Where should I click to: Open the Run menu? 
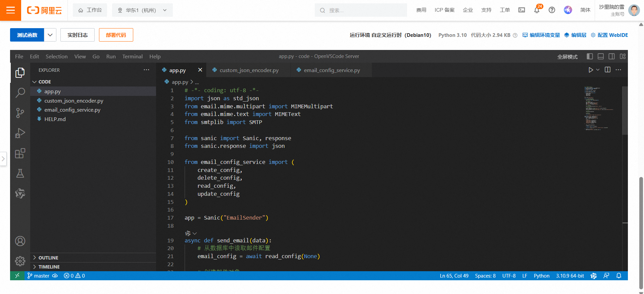coord(111,56)
